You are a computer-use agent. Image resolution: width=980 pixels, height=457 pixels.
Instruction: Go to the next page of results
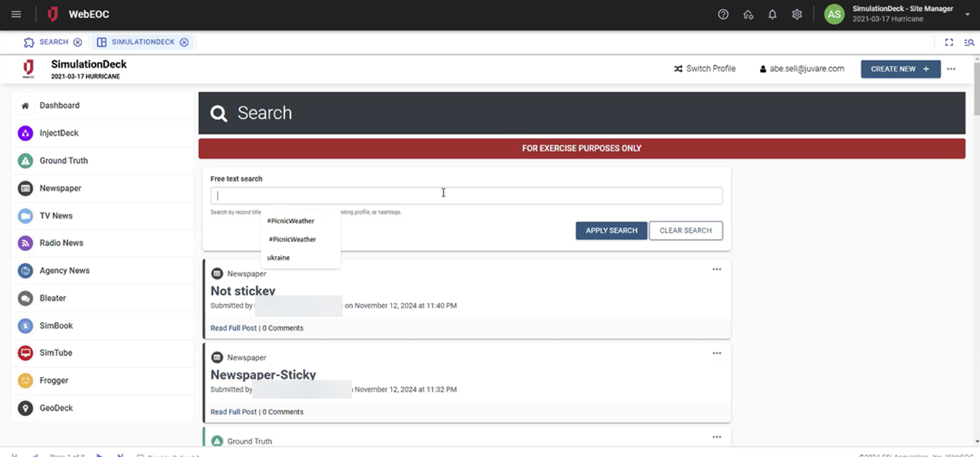[100, 456]
